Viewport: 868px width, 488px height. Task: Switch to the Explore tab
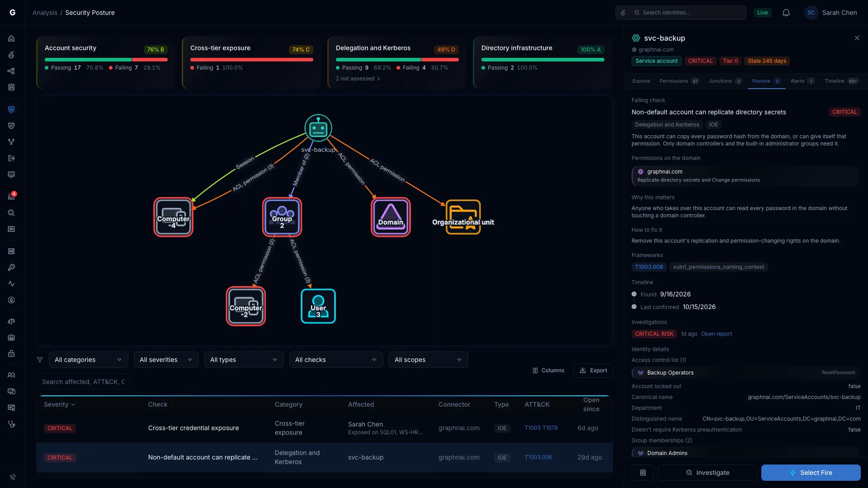click(641, 81)
